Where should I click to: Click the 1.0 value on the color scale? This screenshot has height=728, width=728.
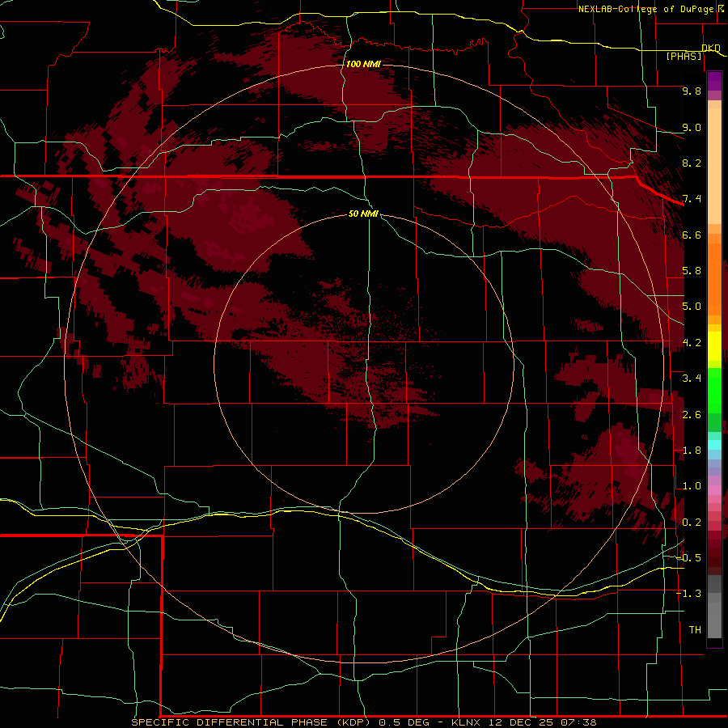click(x=692, y=486)
